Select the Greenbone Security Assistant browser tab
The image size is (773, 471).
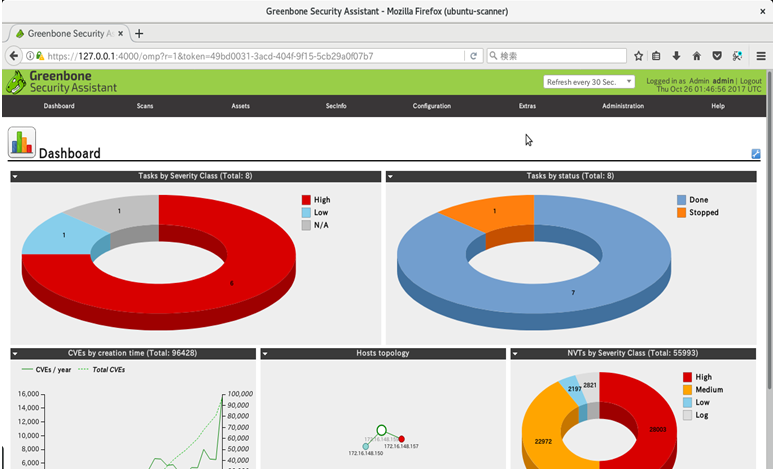[69, 34]
